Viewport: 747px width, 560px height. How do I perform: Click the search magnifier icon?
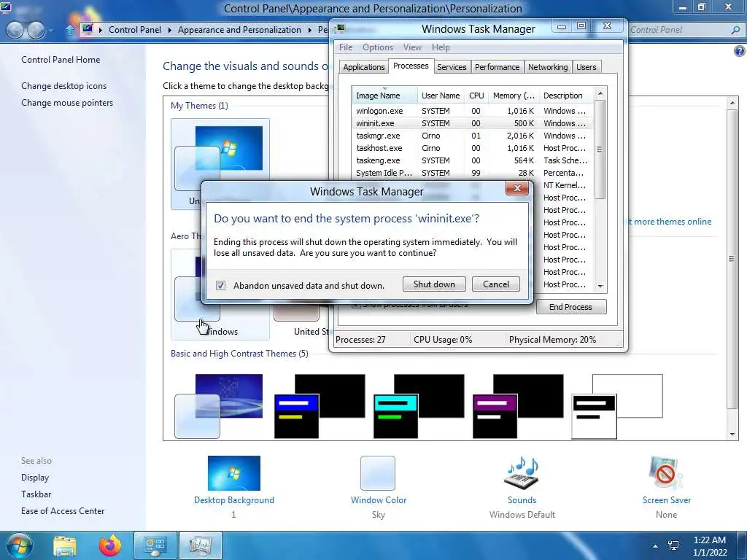[735, 30]
